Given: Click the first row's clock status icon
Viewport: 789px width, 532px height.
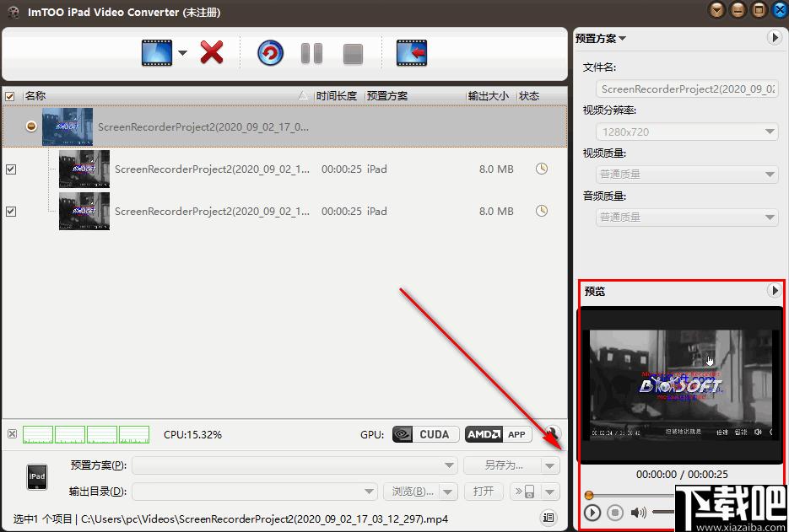Looking at the screenshot, I should pos(542,169).
